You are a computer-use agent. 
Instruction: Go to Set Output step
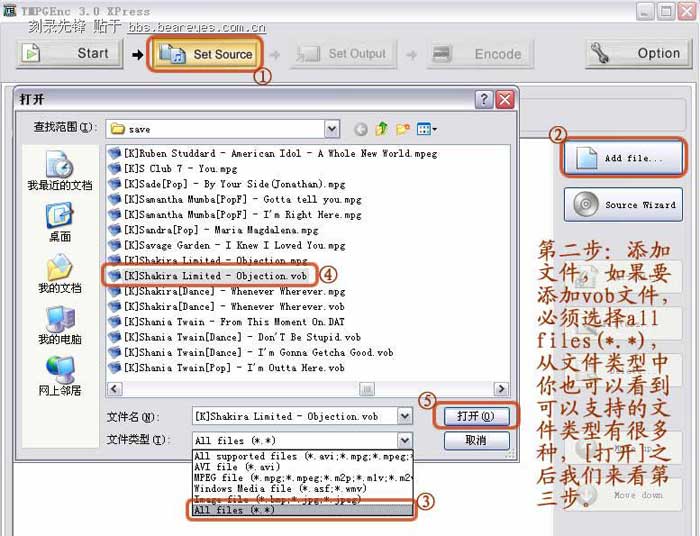(344, 54)
